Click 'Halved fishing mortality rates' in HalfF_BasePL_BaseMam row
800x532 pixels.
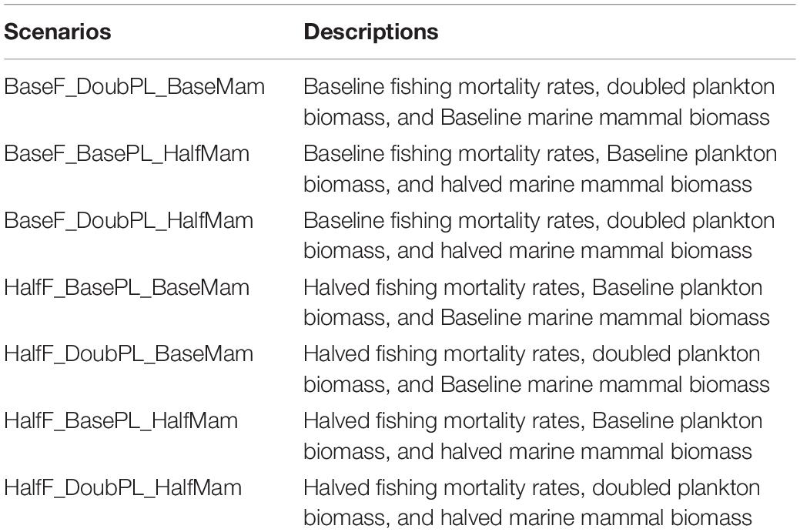442,287
